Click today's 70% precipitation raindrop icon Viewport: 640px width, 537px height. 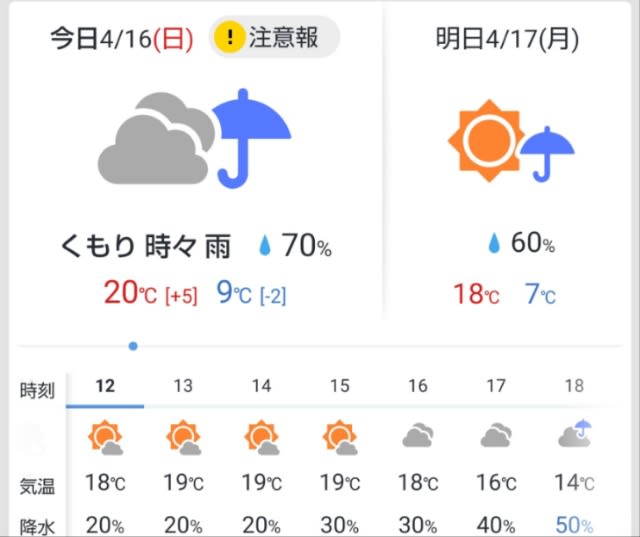(x=265, y=246)
